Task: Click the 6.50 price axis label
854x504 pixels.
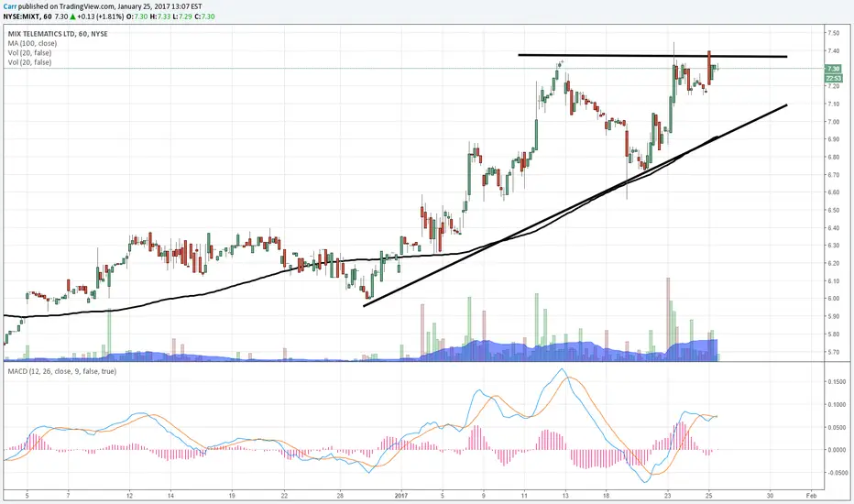Action: click(833, 211)
